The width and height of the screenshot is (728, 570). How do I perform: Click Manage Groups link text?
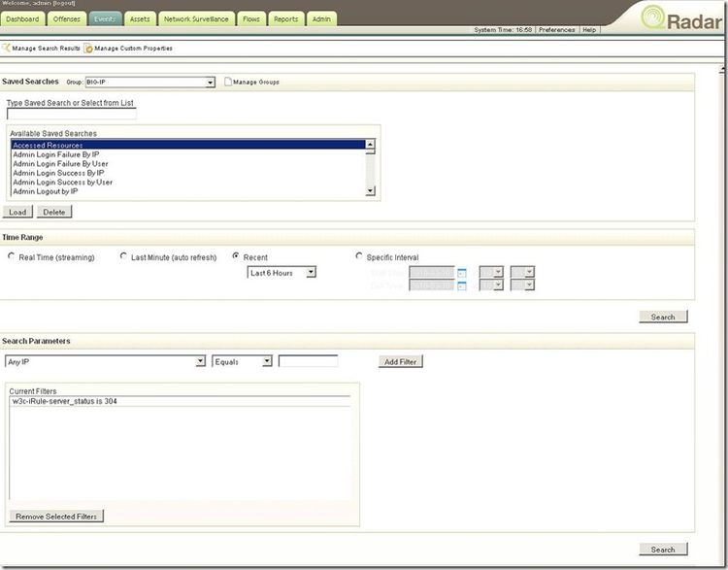pos(256,83)
